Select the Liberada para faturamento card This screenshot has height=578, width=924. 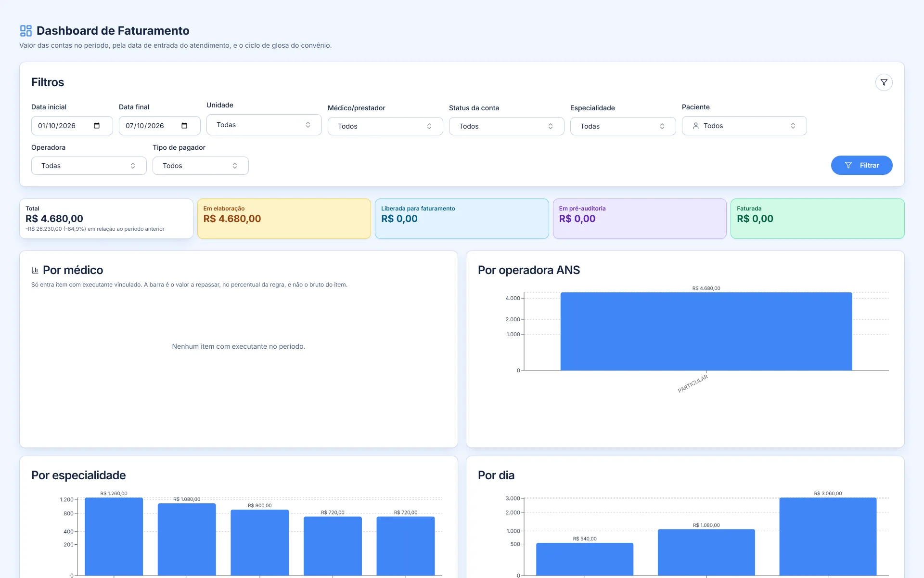462,219
